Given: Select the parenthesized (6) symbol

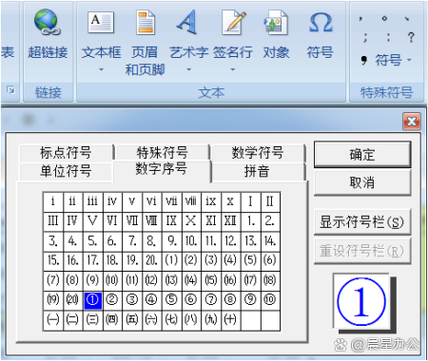Looking at the screenshot, I should click(x=270, y=260).
